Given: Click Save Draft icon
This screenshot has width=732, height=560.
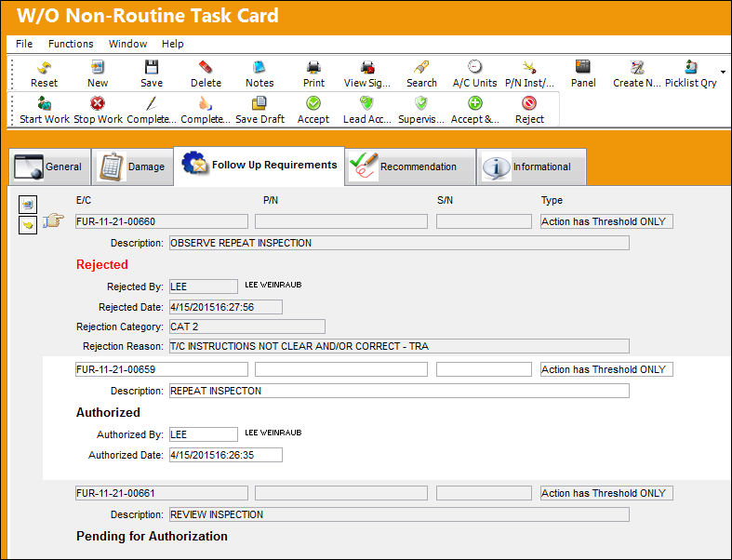Looking at the screenshot, I should click(260, 103).
